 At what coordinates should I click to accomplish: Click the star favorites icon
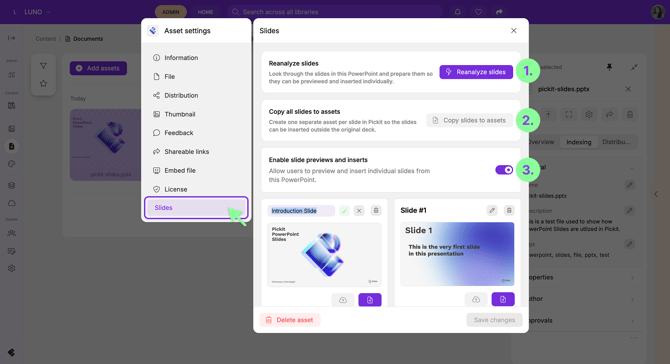(43, 84)
